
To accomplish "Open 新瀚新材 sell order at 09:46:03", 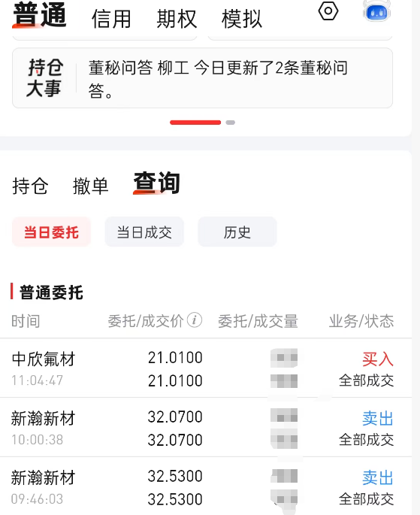I will (x=206, y=486).
